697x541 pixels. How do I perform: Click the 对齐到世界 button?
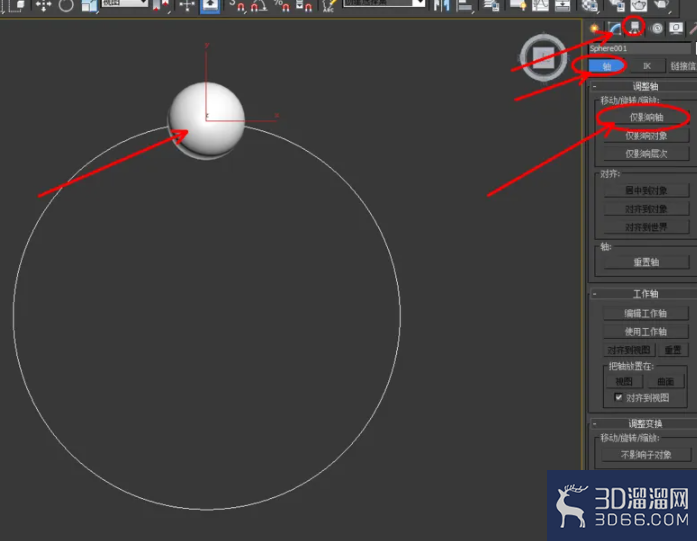(646, 227)
